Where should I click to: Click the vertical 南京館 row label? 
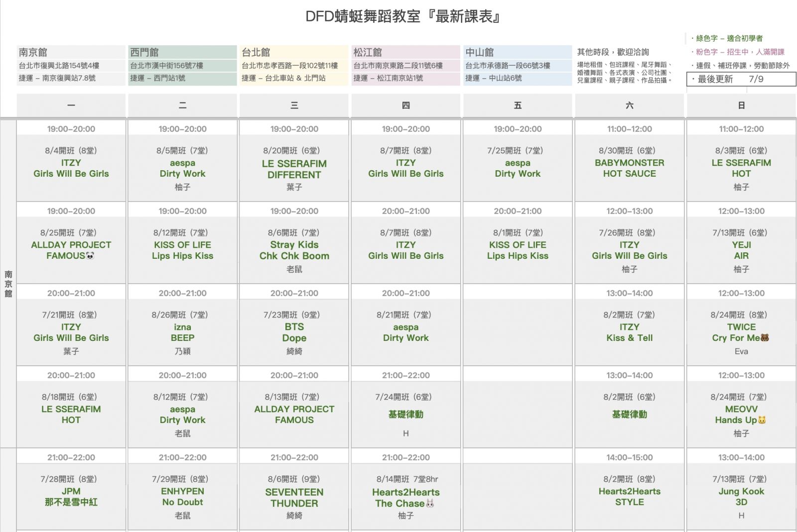coord(8,284)
